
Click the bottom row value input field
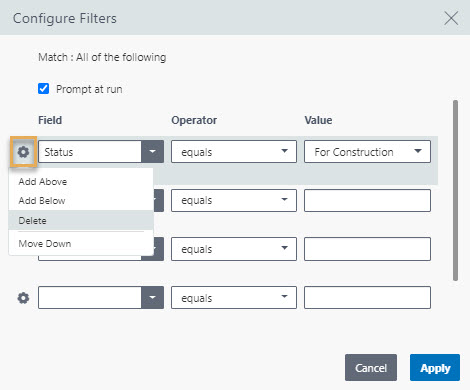367,297
